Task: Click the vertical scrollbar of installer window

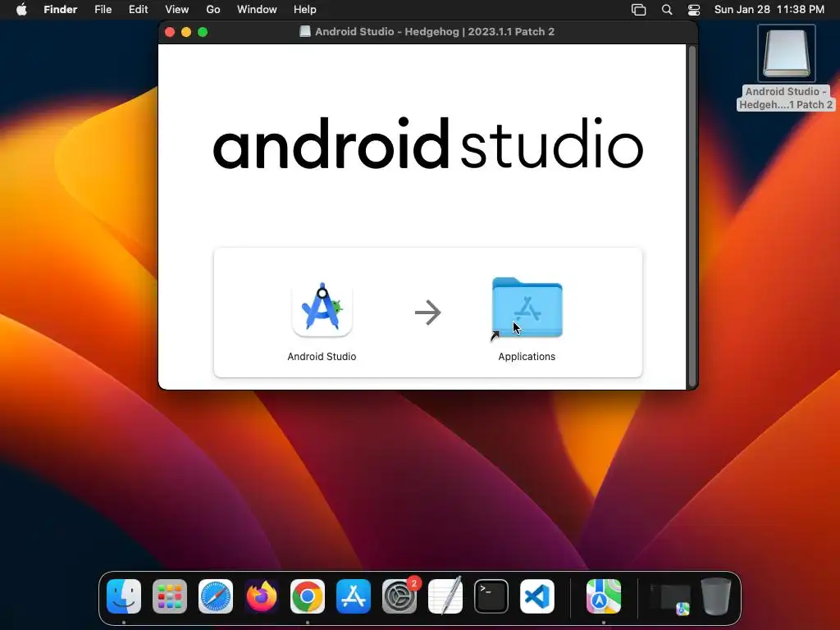Action: 692,217
